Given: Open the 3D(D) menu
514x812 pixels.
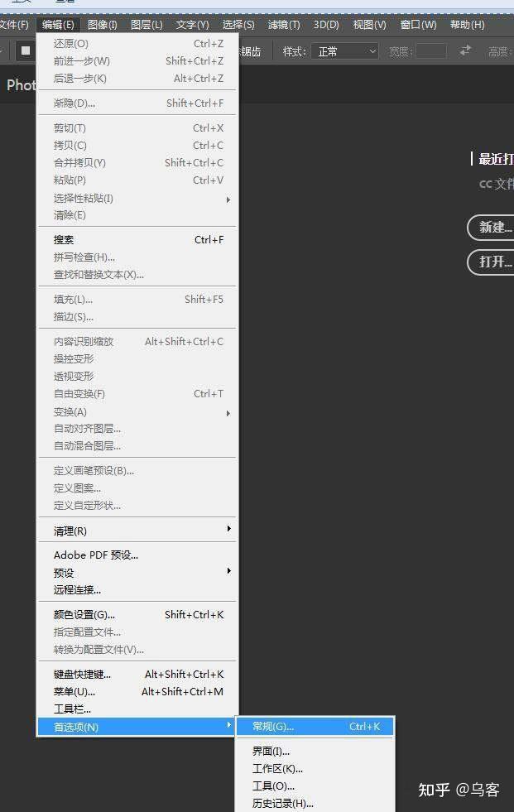Looking at the screenshot, I should 326,24.
